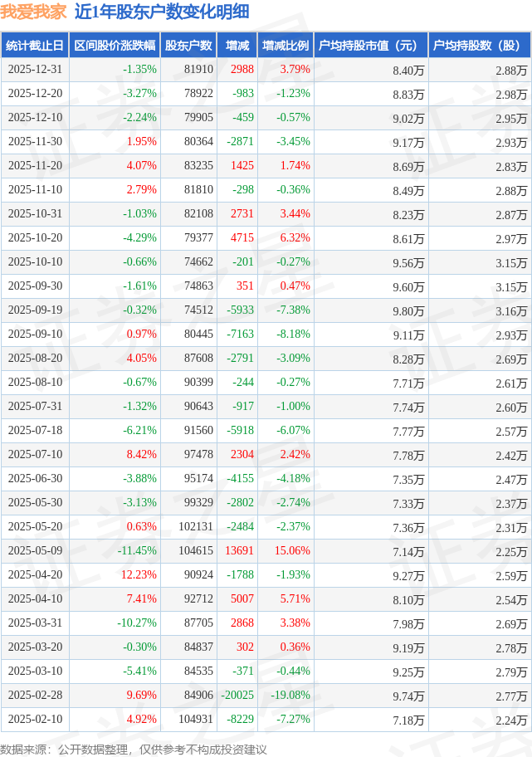Click the -20025 decrease value

[x=237, y=695]
